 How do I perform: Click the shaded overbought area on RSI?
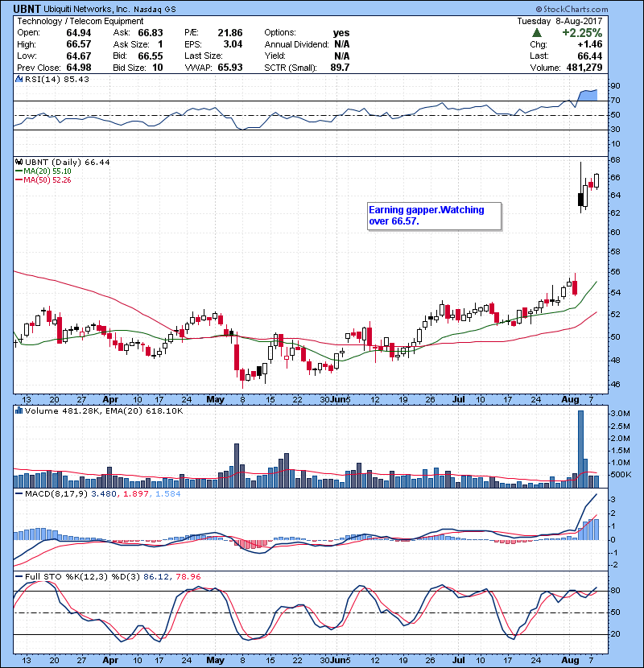pyautogui.click(x=588, y=96)
